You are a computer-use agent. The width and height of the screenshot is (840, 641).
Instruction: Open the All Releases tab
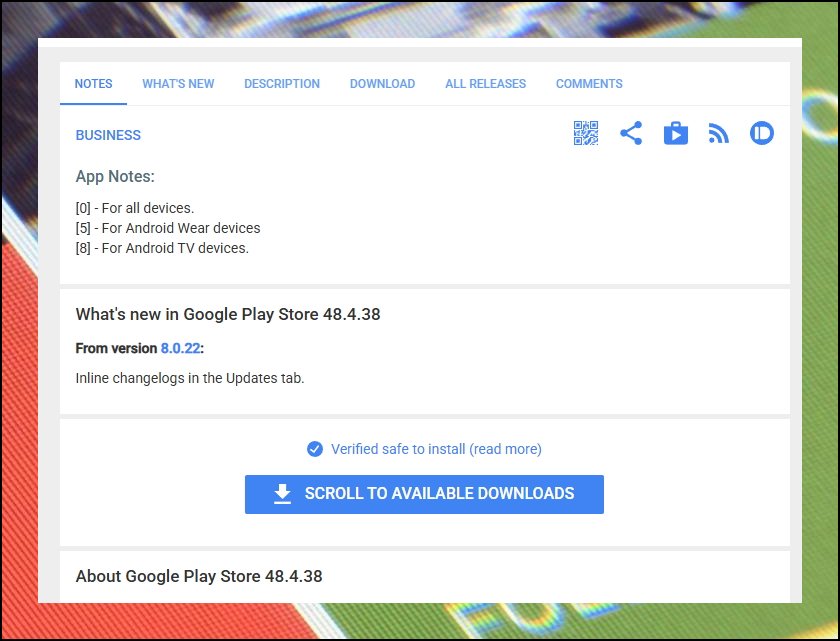(485, 84)
